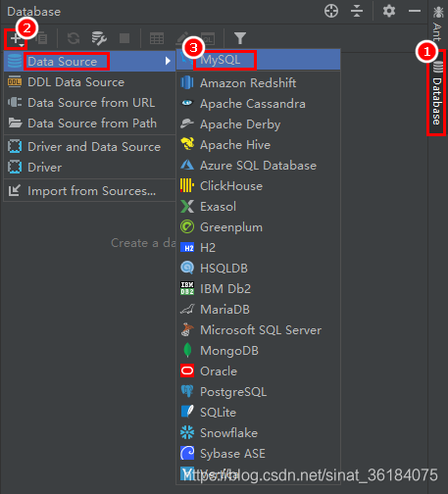Viewport: 448px width, 494px height.
Task: Hide the Database panel with minimize dash
Action: [415, 11]
